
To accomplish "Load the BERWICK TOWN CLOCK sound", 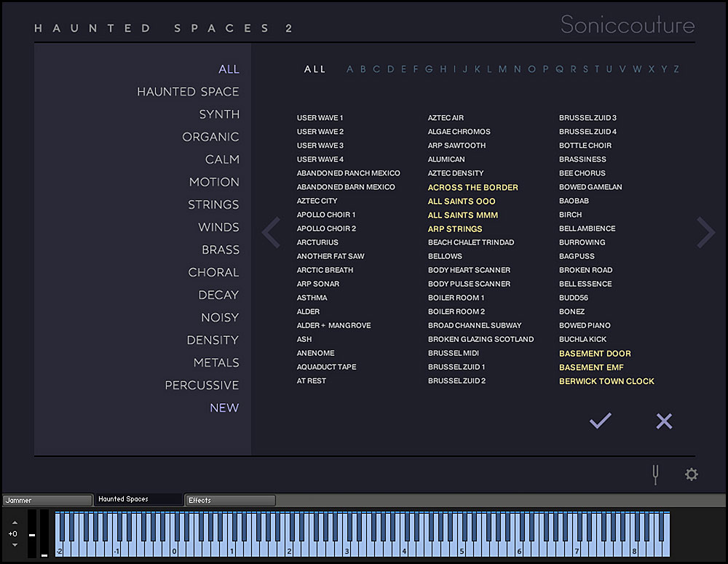I will (606, 381).
